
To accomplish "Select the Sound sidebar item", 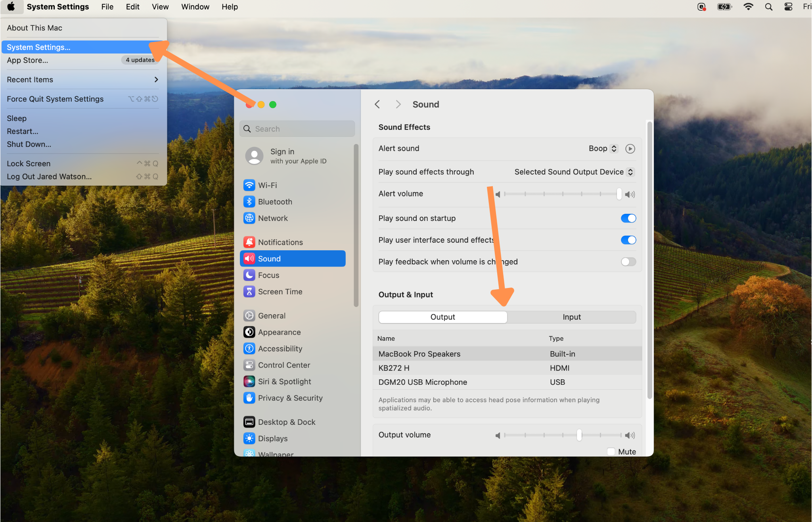I will click(293, 259).
